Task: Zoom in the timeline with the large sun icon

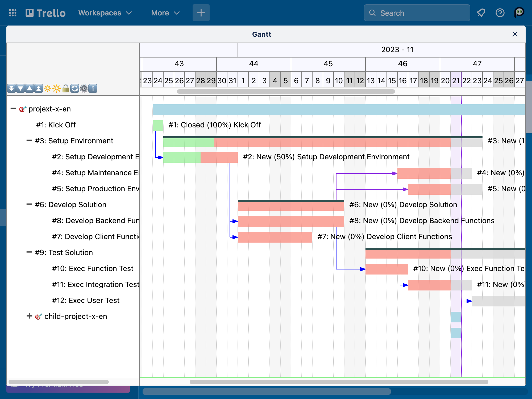Action: 56,88
